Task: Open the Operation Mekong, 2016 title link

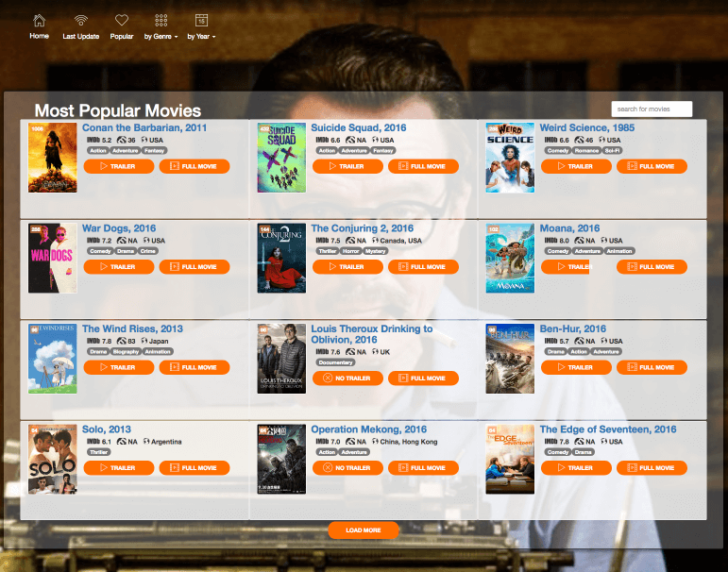Action: 368,429
